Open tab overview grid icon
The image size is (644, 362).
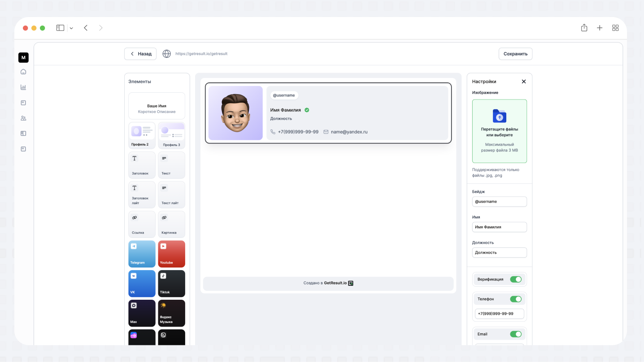(x=615, y=28)
